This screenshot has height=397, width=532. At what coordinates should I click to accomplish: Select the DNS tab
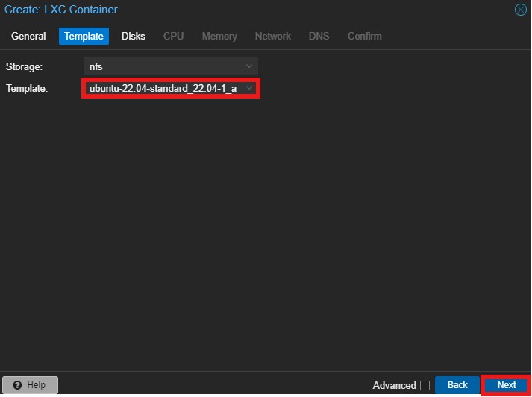click(x=319, y=36)
